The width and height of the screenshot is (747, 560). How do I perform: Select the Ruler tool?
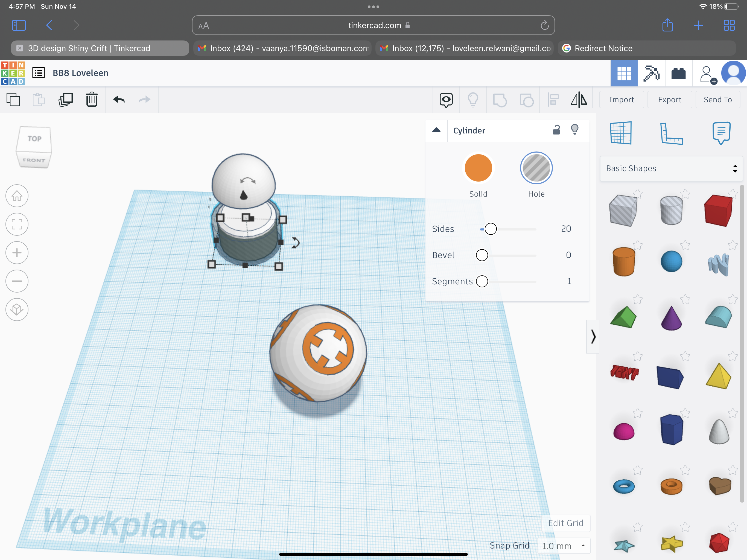tap(671, 133)
